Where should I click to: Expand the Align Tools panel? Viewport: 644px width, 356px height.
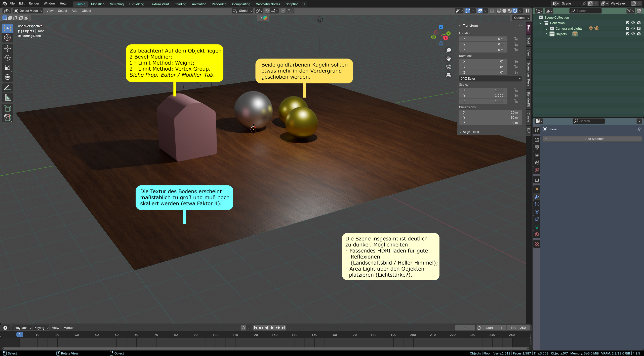coord(471,132)
